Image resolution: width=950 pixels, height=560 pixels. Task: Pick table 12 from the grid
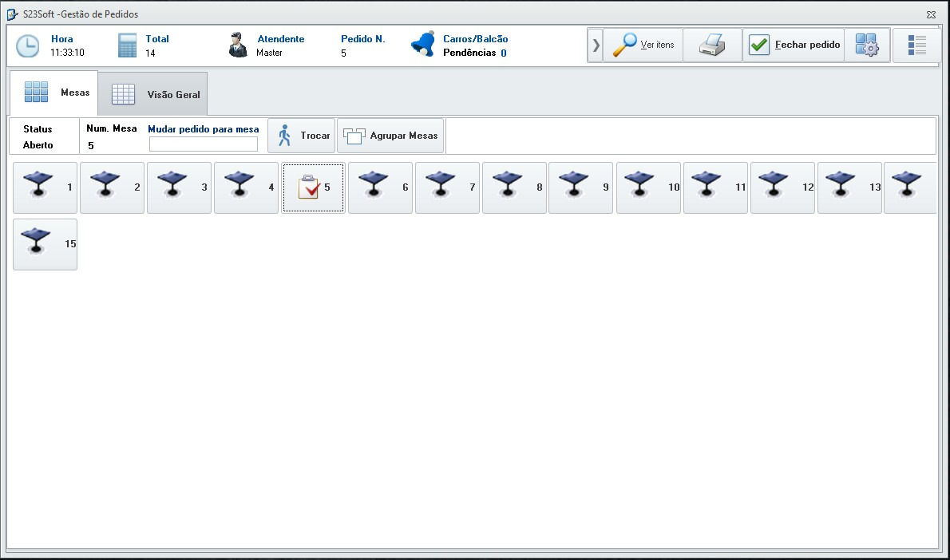tap(782, 187)
